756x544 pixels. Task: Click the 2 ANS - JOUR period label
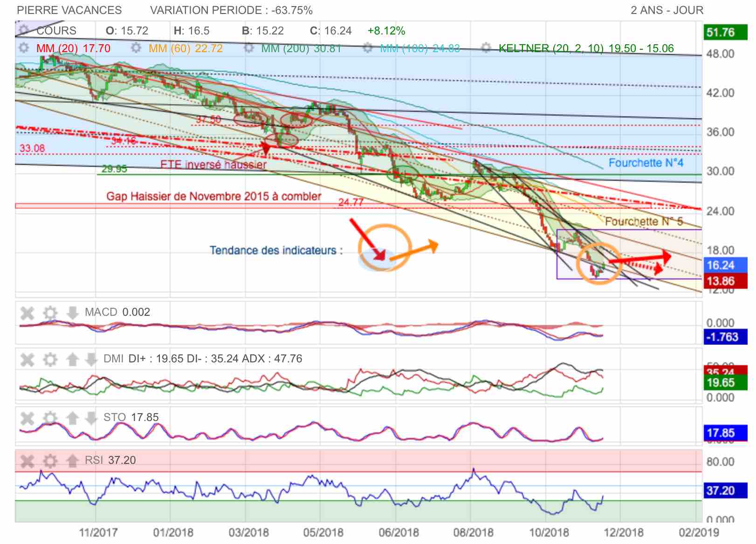tap(667, 10)
